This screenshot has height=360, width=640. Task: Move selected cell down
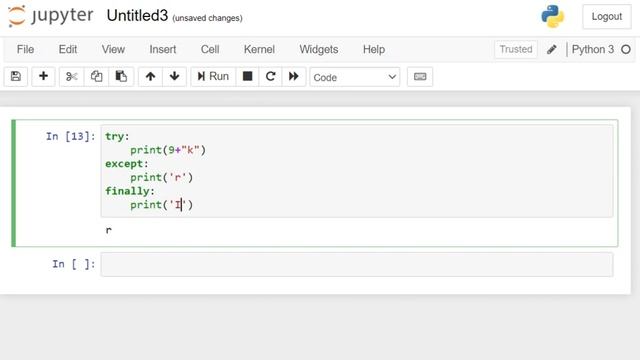[175, 76]
